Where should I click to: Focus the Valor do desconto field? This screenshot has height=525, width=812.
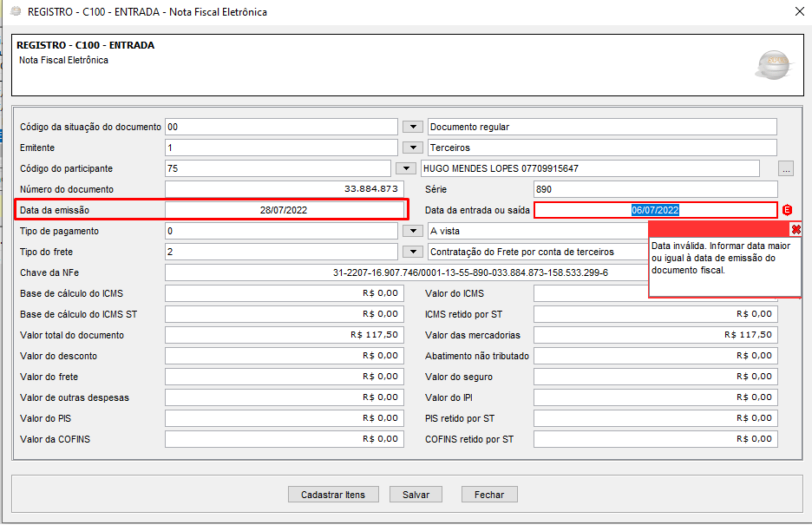[x=285, y=356]
